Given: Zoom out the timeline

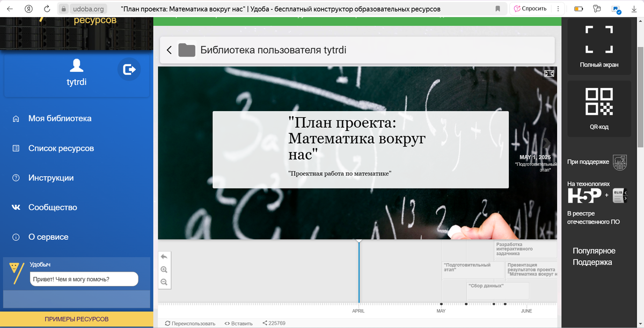Looking at the screenshot, I should [164, 282].
